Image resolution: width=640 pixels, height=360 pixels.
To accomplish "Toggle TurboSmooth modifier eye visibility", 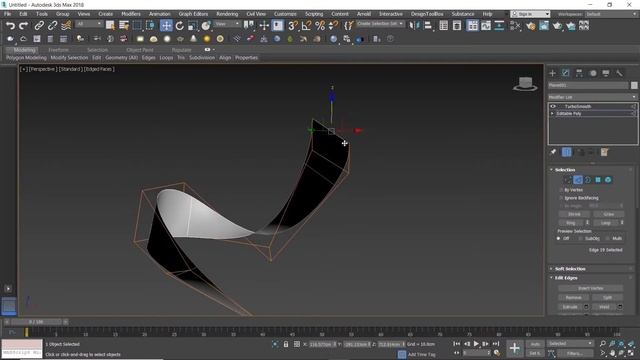I will coord(553,107).
